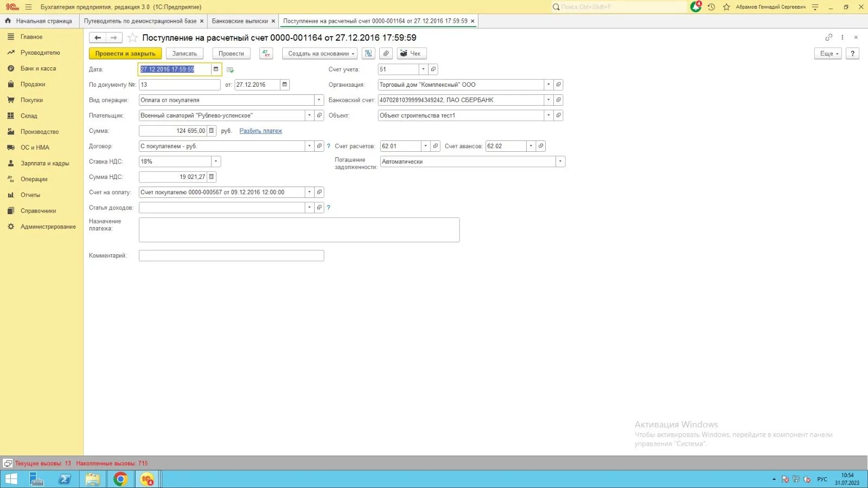
Task: Click the Провести и закрыть button
Action: [125, 53]
